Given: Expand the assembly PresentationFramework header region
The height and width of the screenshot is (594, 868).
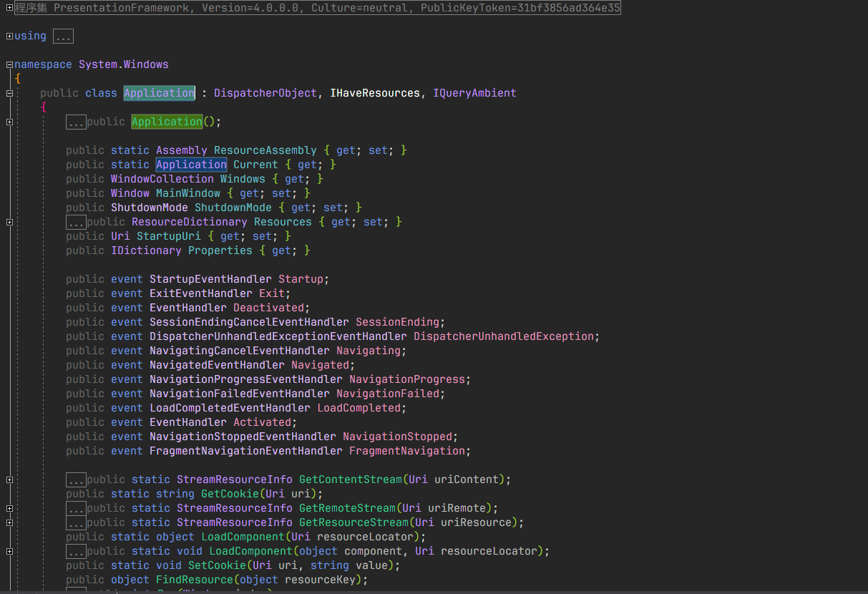Looking at the screenshot, I should coord(9,8).
